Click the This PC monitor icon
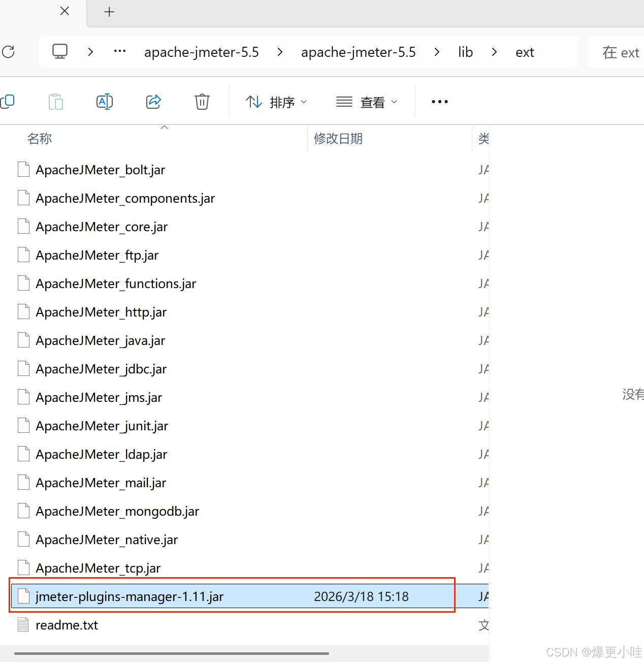This screenshot has height=663, width=644. tap(60, 52)
